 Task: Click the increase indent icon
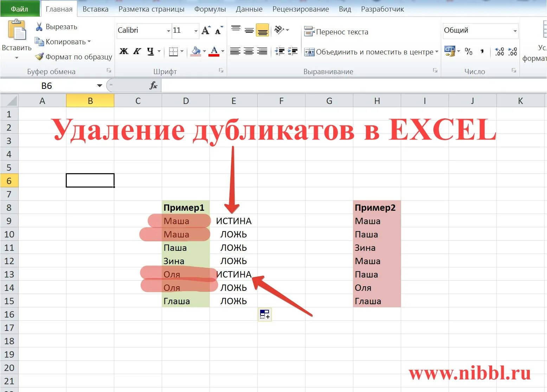293,51
